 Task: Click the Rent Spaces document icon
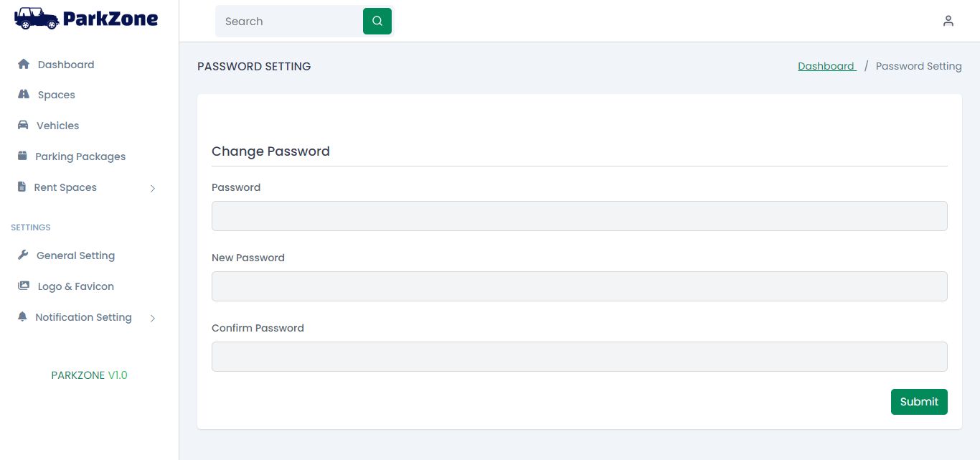pos(22,187)
